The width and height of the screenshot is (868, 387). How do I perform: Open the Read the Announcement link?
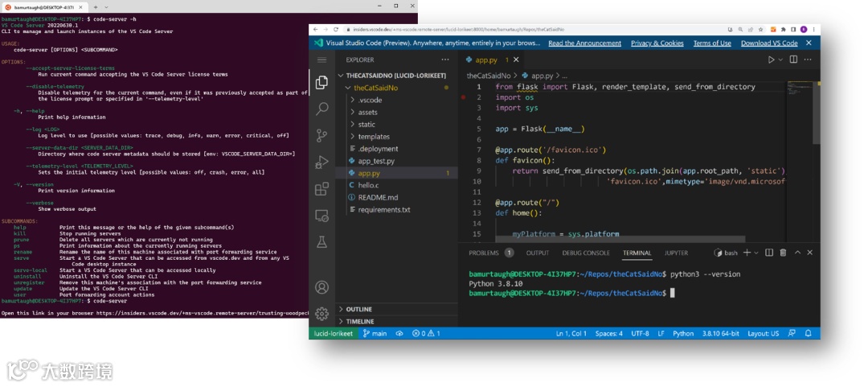pyautogui.click(x=584, y=43)
